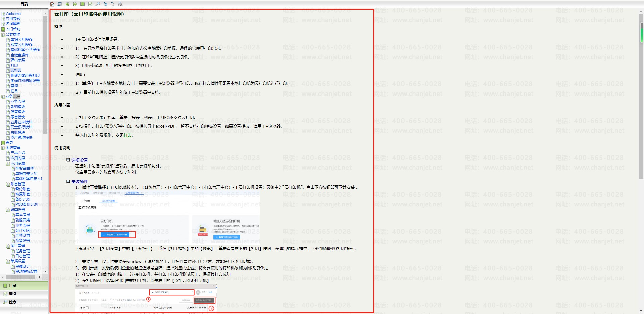Open 条码打印选项设置 topic
The height and width of the screenshot is (314, 644).
click(x=25, y=81)
